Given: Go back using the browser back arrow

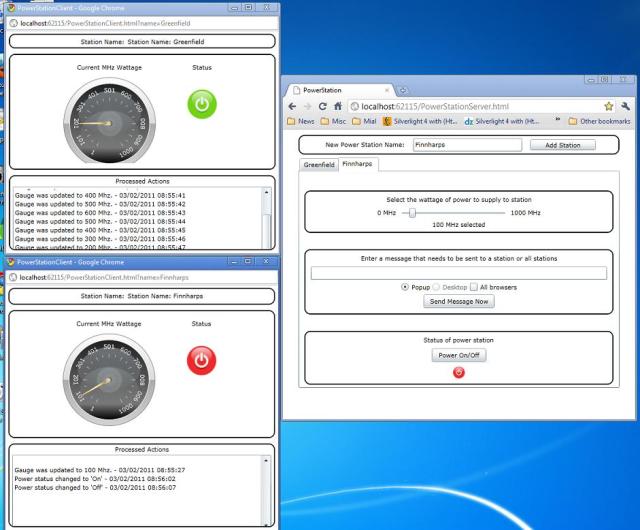Looking at the screenshot, I should point(292,107).
